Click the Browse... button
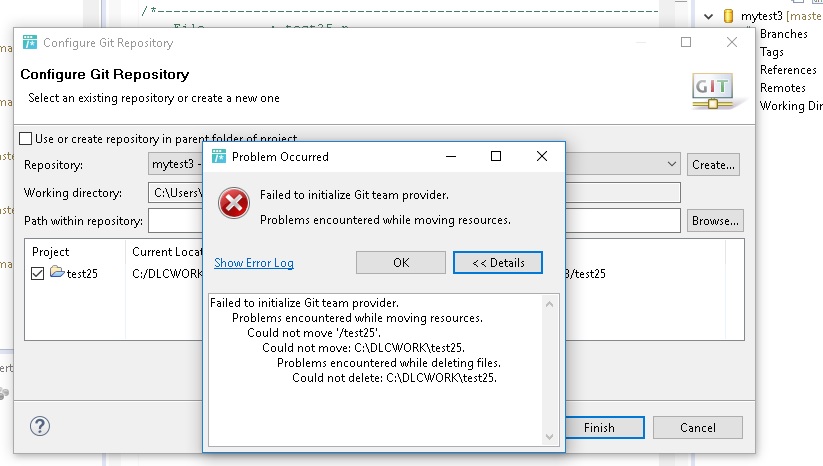Viewport: 823px width, 466px height. point(714,220)
